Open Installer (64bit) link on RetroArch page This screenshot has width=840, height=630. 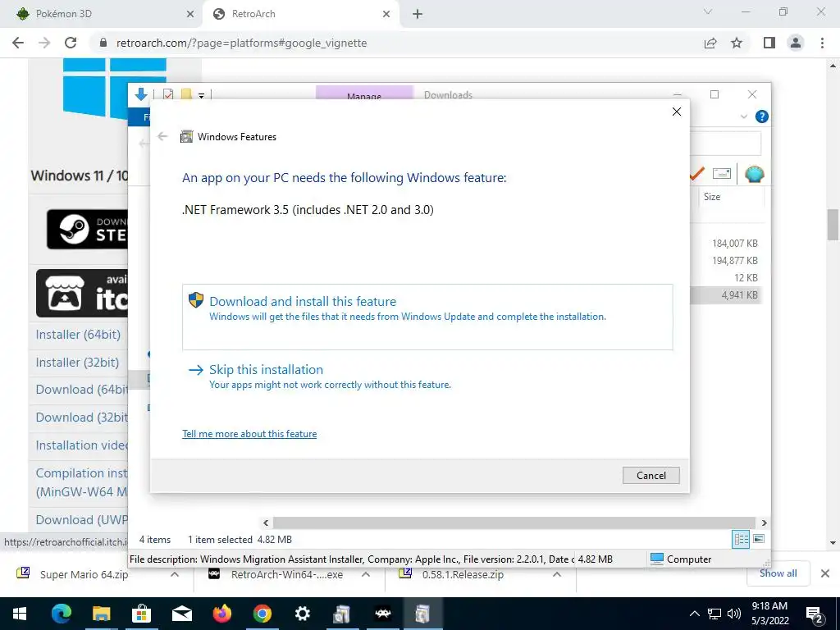78,335
